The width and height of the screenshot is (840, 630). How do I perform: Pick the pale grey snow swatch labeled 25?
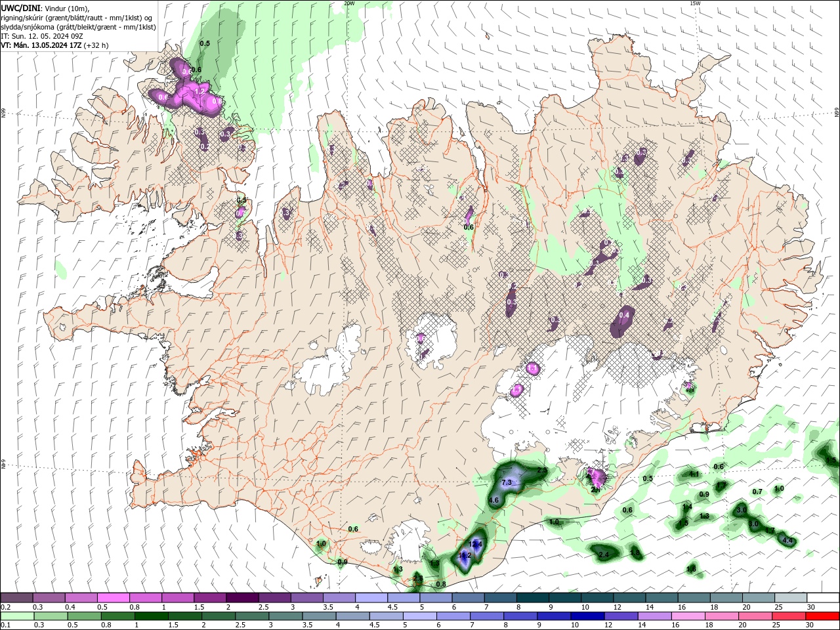(x=791, y=598)
